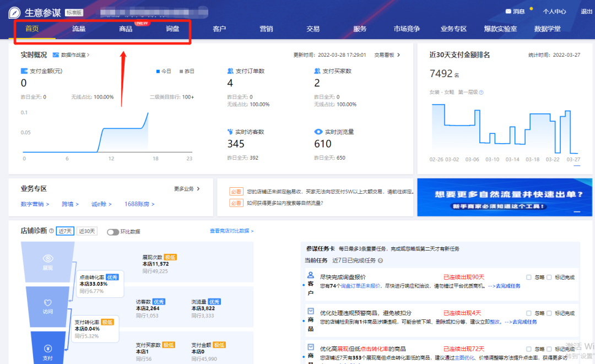The height and width of the screenshot is (364, 595).
Task: Check 忽略 for 询盘报价 task
Action: pos(528,277)
